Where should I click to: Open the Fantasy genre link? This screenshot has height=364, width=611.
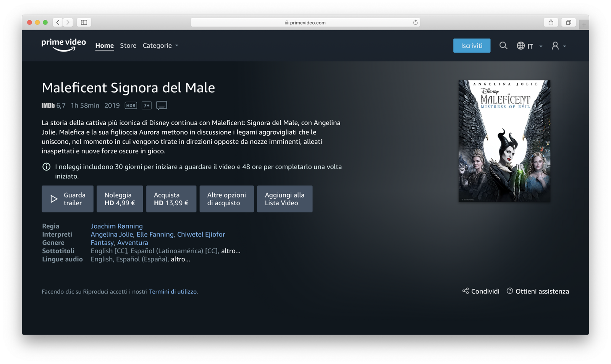pyautogui.click(x=102, y=243)
